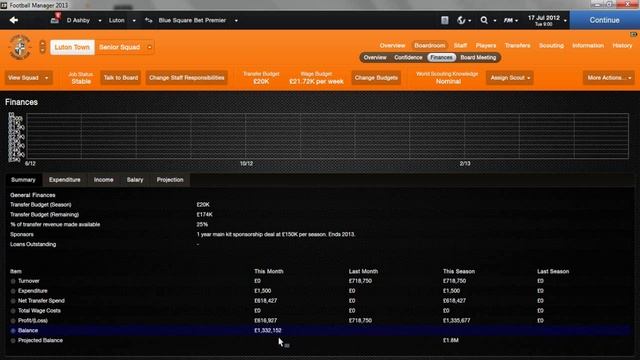The image size is (640, 360).
Task: Click the club up/down stepper arrows
Action: coord(42,47)
